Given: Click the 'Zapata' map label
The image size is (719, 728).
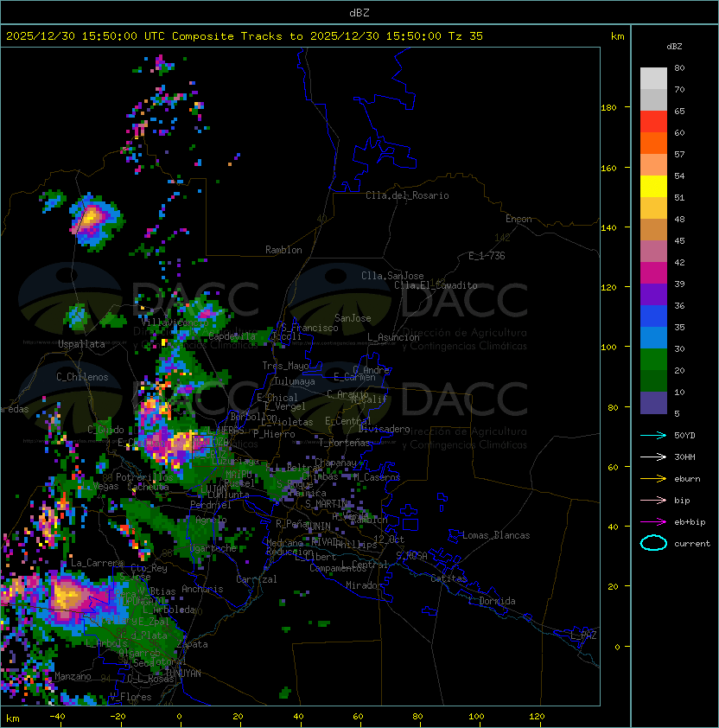Looking at the screenshot, I should pyautogui.click(x=192, y=644).
